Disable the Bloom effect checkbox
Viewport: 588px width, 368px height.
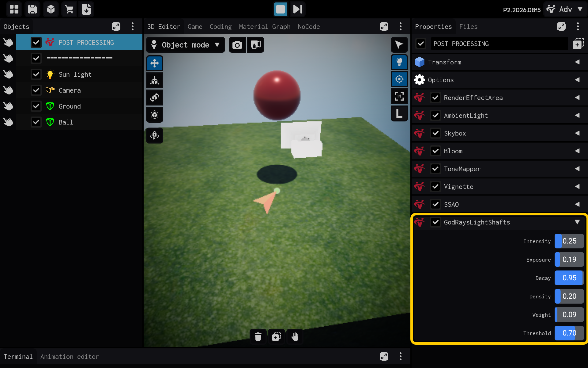click(435, 151)
